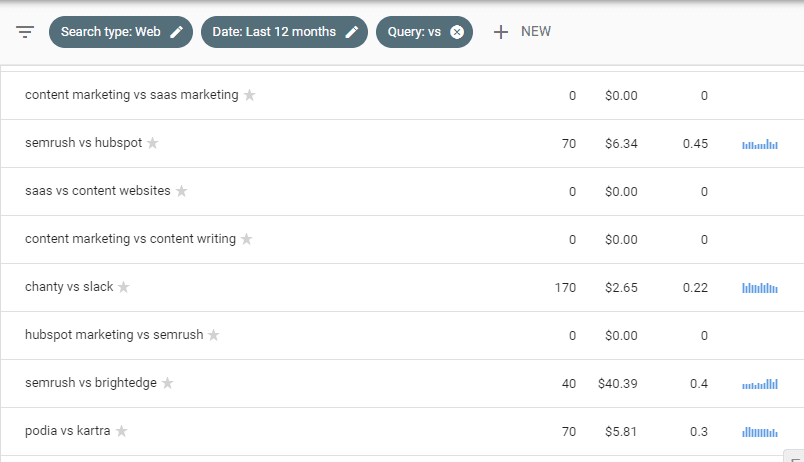This screenshot has width=804, height=462.
Task: View trend chart for chanty vs slack
Action: click(x=760, y=288)
